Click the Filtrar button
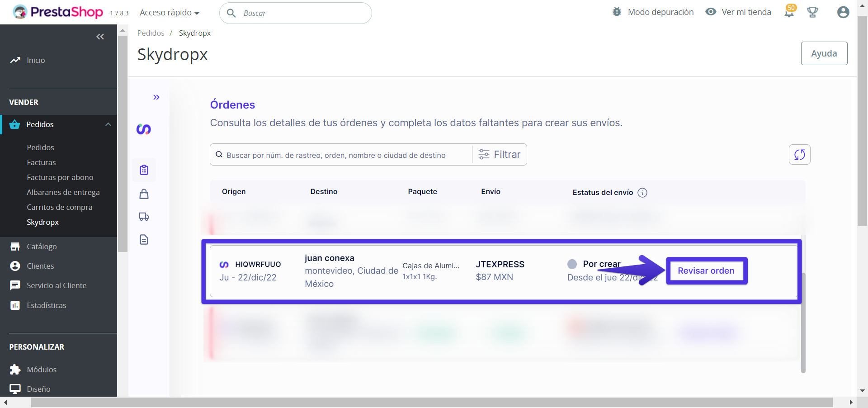Screen dimensions: 868x408 pyautogui.click(x=500, y=155)
